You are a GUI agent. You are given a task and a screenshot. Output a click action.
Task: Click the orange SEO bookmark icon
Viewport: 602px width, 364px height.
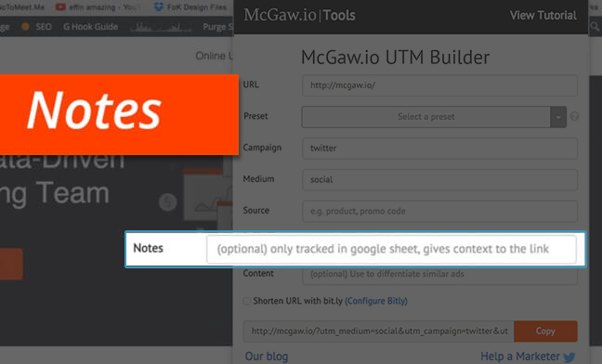(x=25, y=27)
